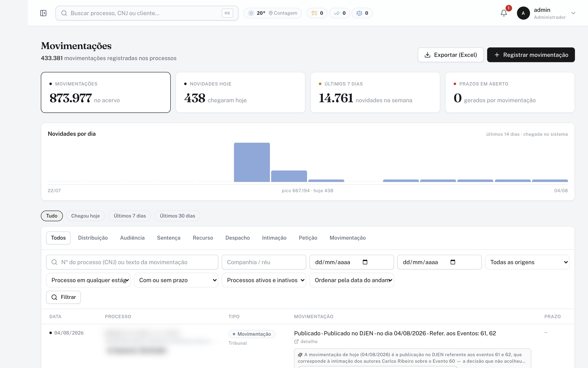Open Processos ativos e inativos dropdown

264,280
